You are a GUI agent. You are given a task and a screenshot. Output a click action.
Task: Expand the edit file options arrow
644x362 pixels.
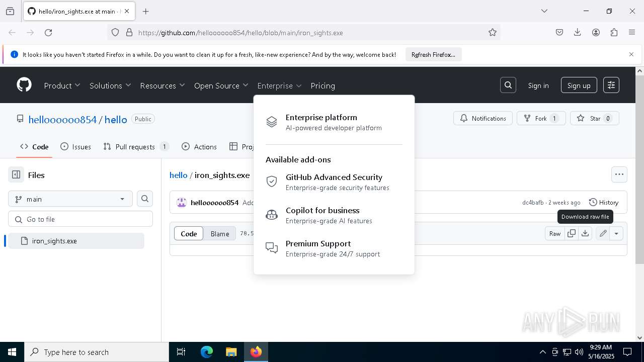click(616, 233)
